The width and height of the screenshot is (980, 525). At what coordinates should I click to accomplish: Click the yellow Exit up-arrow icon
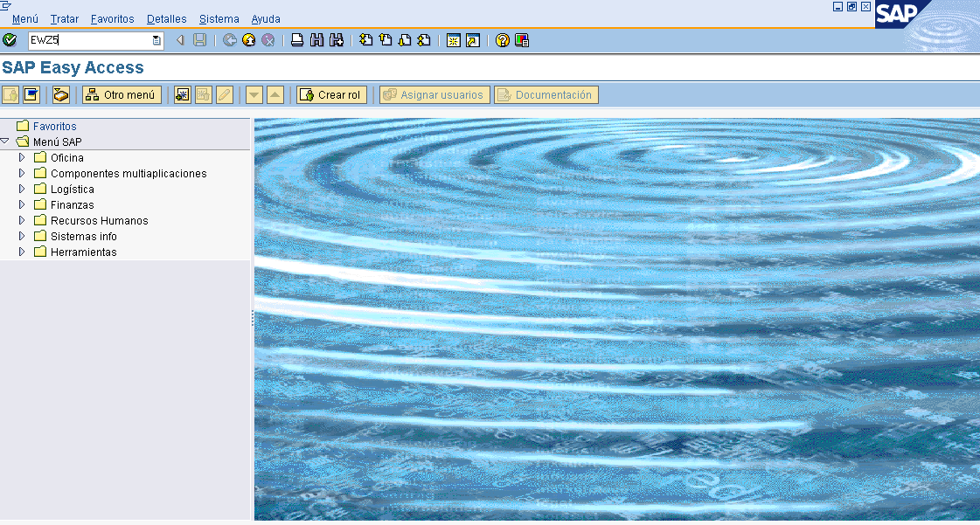[x=249, y=40]
